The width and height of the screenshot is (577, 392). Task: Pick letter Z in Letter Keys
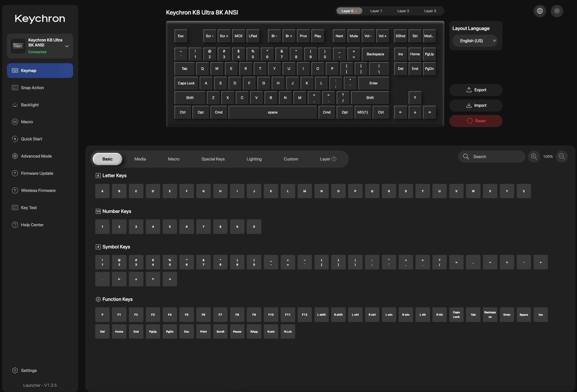(x=524, y=191)
